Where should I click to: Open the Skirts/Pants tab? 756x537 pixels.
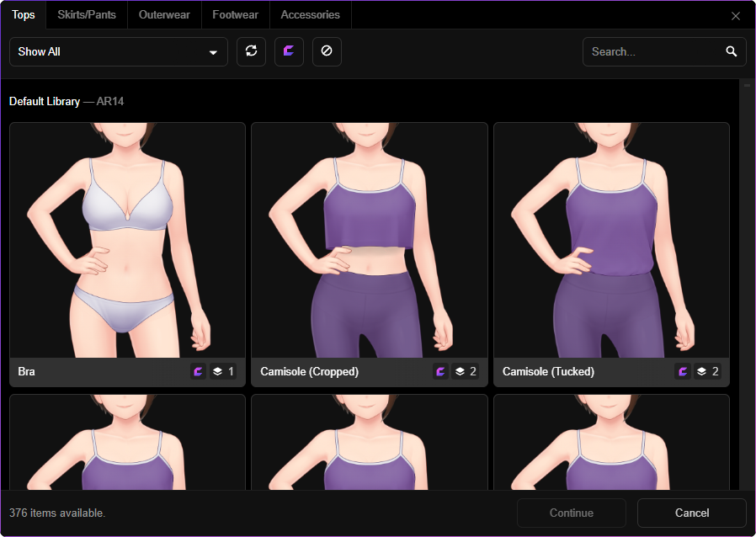click(87, 15)
